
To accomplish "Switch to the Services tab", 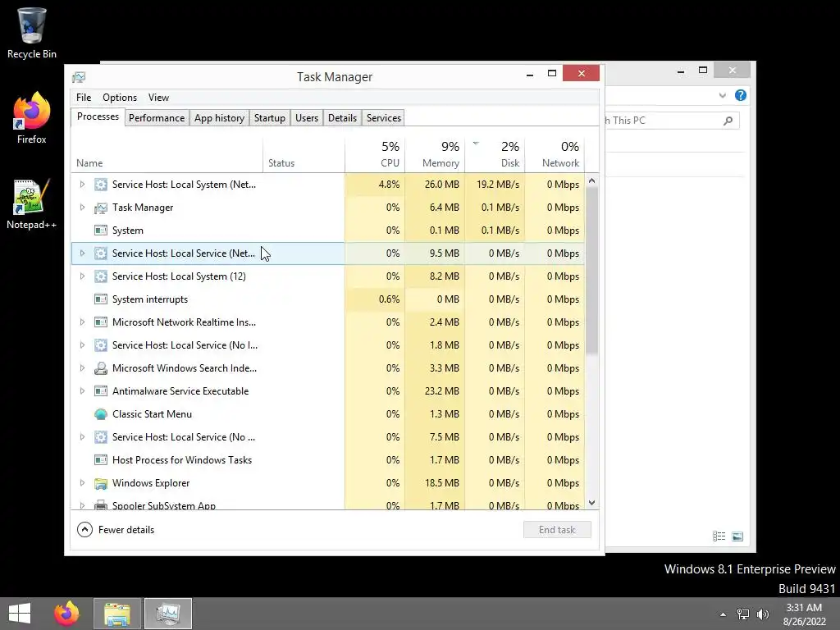I will pos(384,118).
